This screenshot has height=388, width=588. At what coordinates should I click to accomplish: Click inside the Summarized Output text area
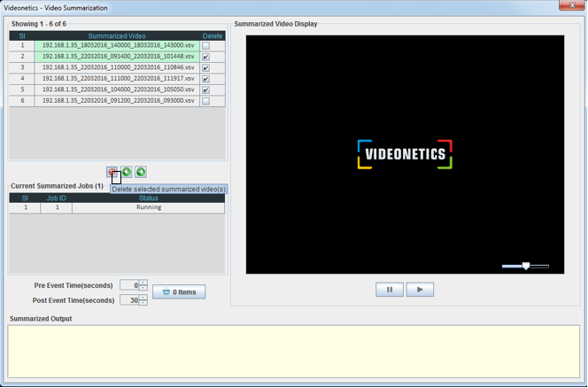pyautogui.click(x=294, y=352)
